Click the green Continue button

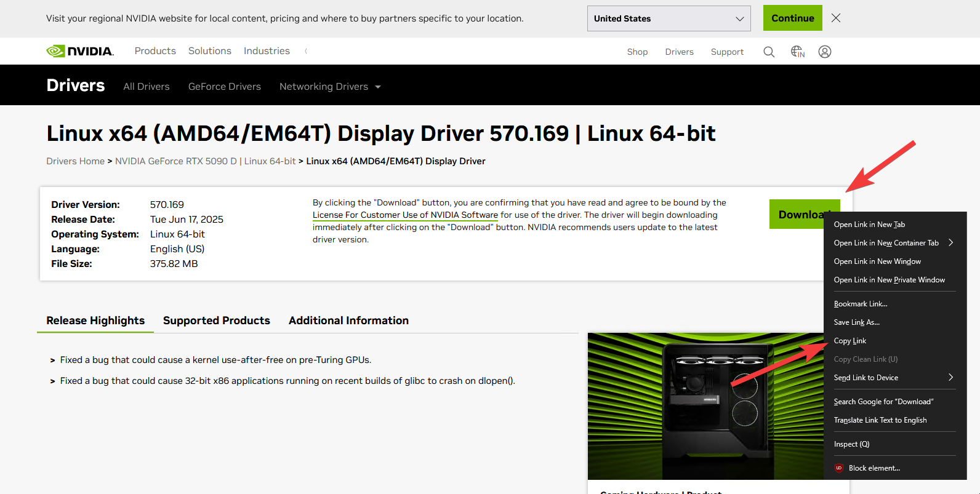point(793,18)
